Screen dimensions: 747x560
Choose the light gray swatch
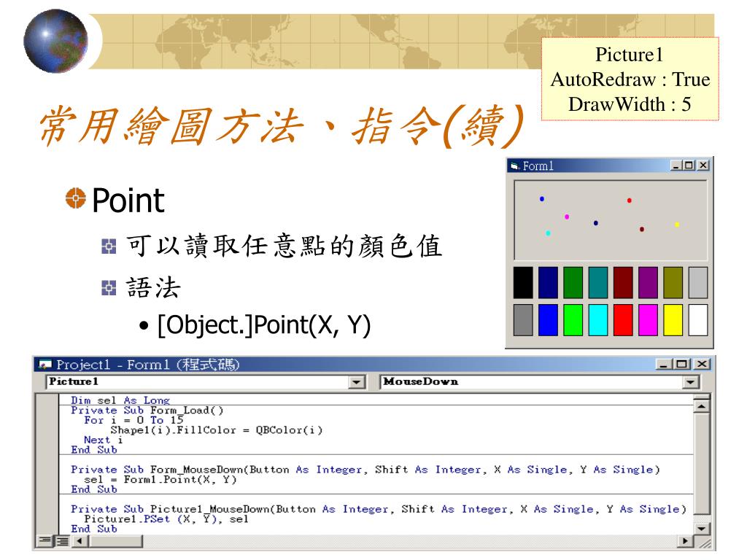pos(698,283)
